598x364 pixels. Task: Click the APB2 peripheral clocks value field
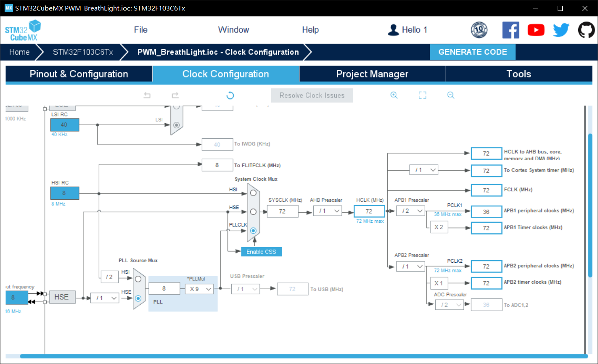pos(487,266)
